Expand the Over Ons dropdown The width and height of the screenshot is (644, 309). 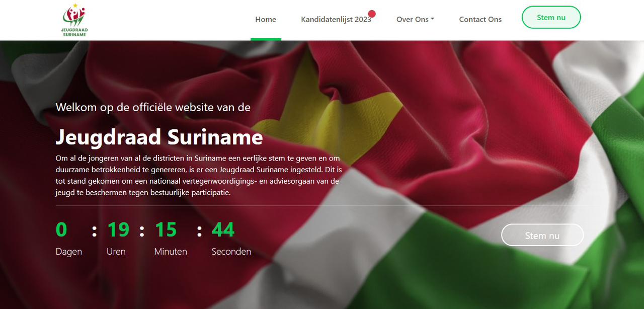pos(415,19)
